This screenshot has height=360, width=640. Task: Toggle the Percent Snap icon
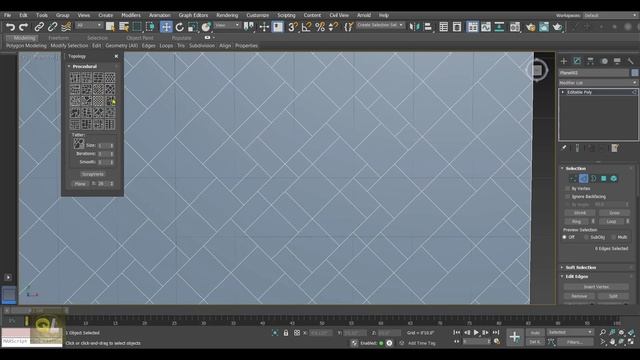pyautogui.click(x=320, y=27)
